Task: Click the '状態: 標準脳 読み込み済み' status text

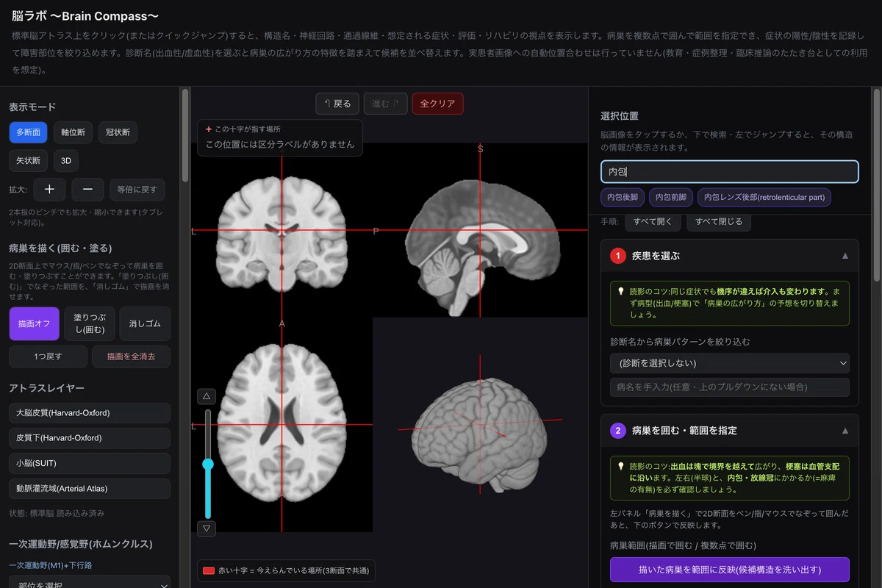Action: [57, 513]
